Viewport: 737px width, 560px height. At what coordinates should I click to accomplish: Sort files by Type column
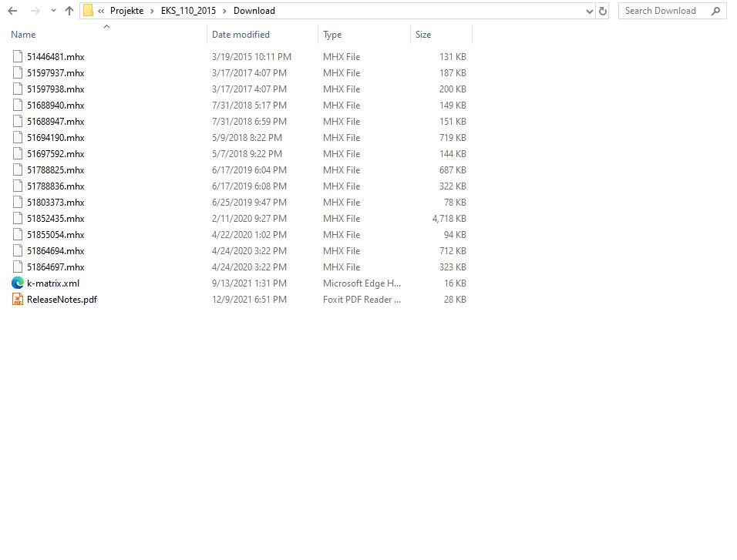pos(332,35)
